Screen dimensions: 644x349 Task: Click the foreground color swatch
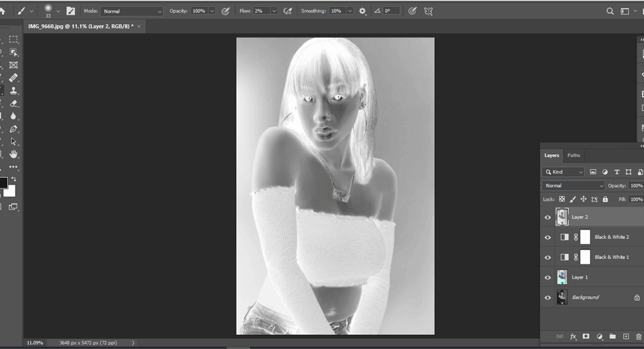coord(3,183)
